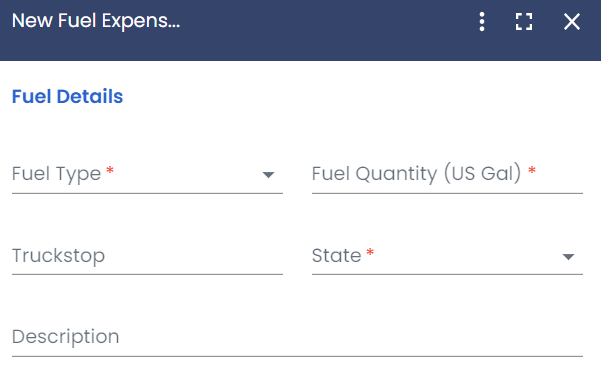Screen dimensions: 601x375
Task: Choose the State field label
Action: coord(336,255)
